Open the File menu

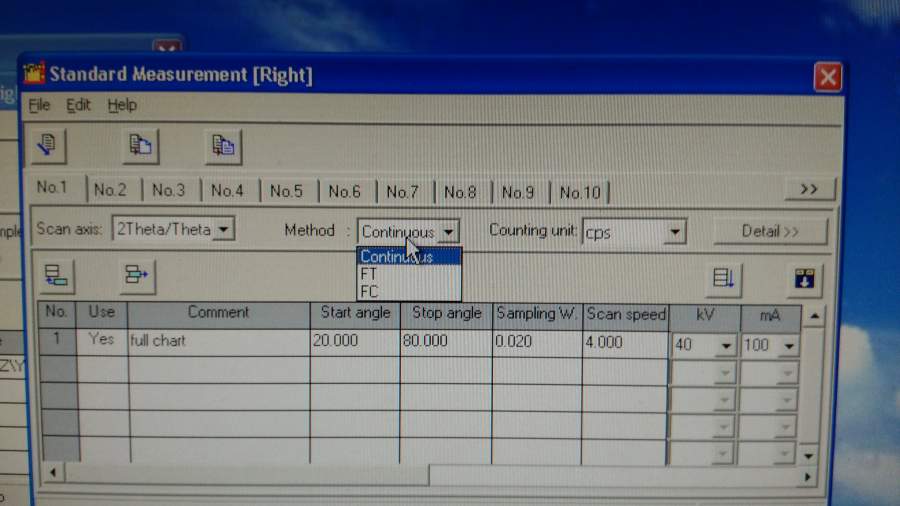point(39,105)
